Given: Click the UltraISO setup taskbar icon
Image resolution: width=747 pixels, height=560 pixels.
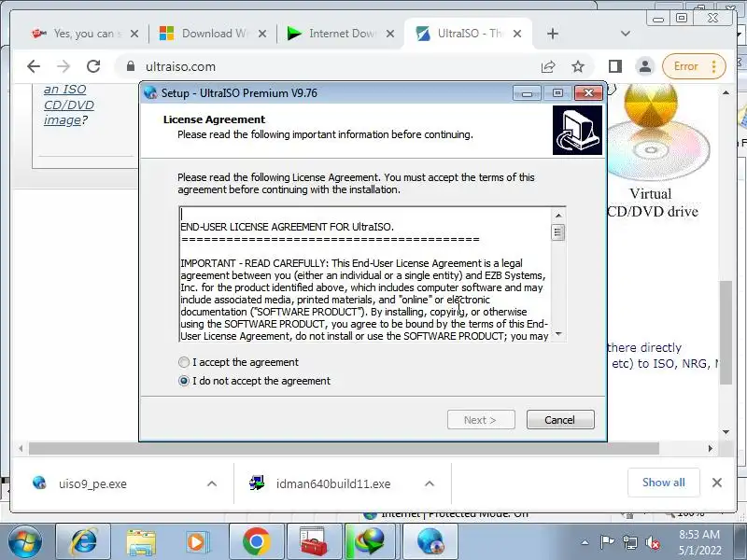Looking at the screenshot, I should click(x=430, y=542).
